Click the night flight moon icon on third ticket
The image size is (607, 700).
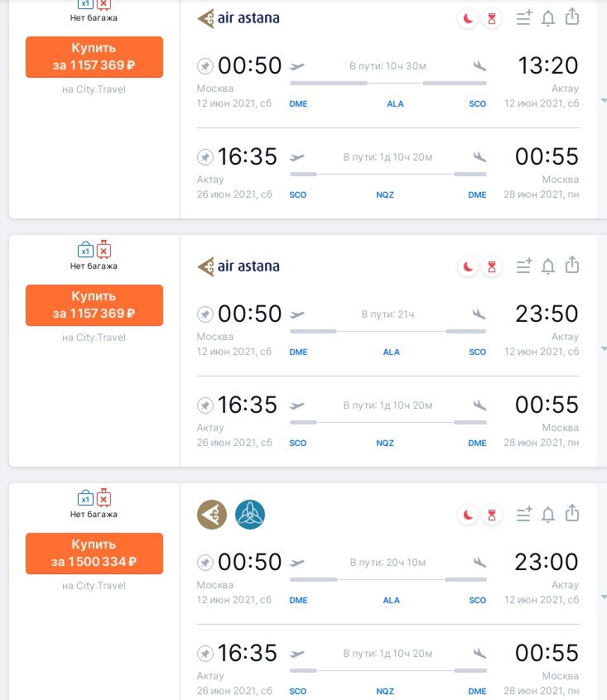[x=468, y=515]
